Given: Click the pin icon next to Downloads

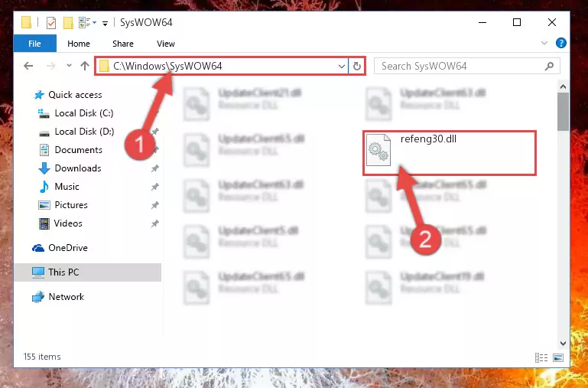Looking at the screenshot, I should 155,168.
